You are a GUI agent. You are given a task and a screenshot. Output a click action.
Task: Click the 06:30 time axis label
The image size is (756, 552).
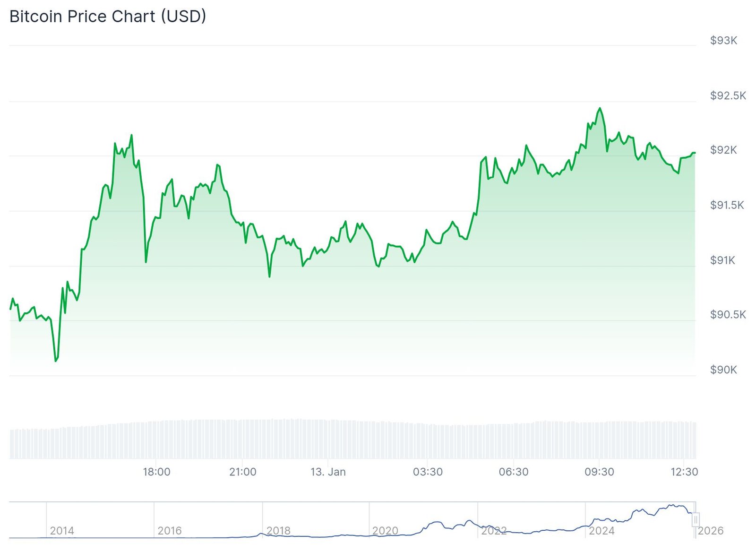coord(514,472)
